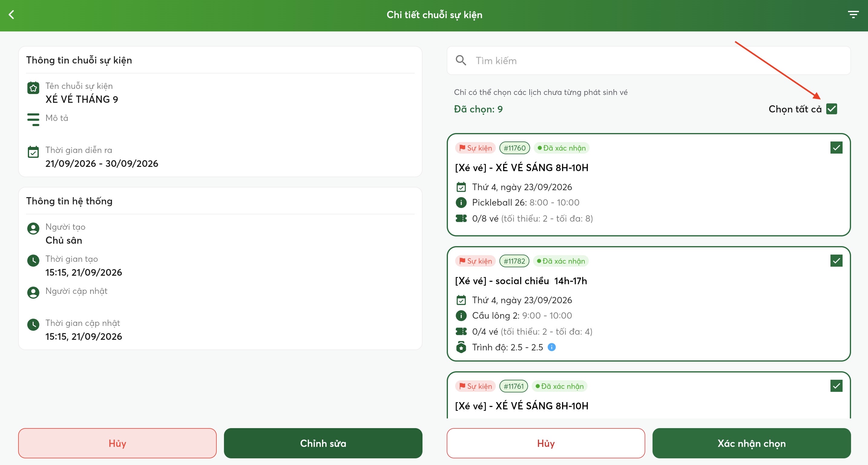
Task: Click the search magnifier icon
Action: click(x=461, y=60)
